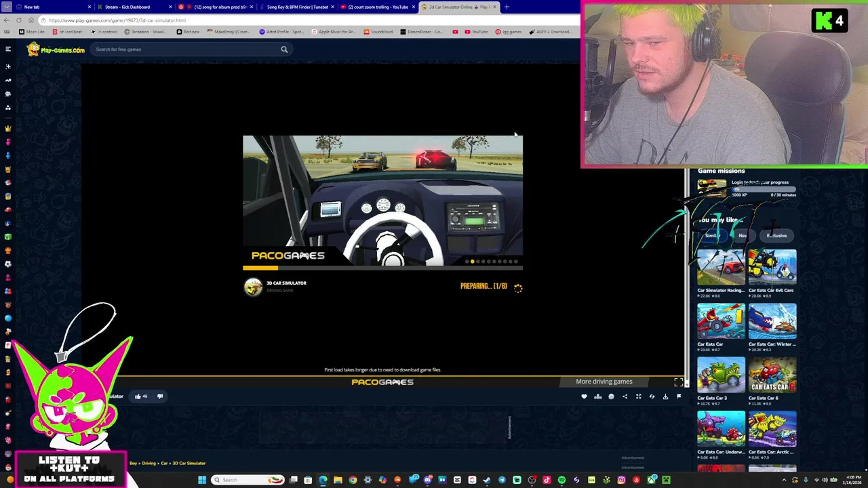This screenshot has height=488, width=868.
Task: Open the 'igg games' bookmark
Action: (509, 32)
